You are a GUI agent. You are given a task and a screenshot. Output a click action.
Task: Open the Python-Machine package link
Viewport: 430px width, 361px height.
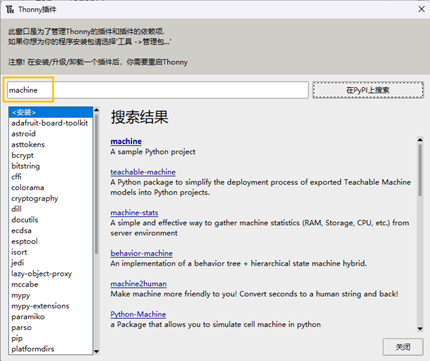click(138, 314)
